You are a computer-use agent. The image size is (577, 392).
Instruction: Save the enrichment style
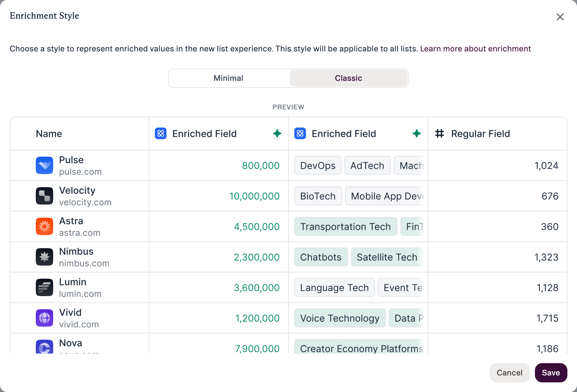(551, 373)
